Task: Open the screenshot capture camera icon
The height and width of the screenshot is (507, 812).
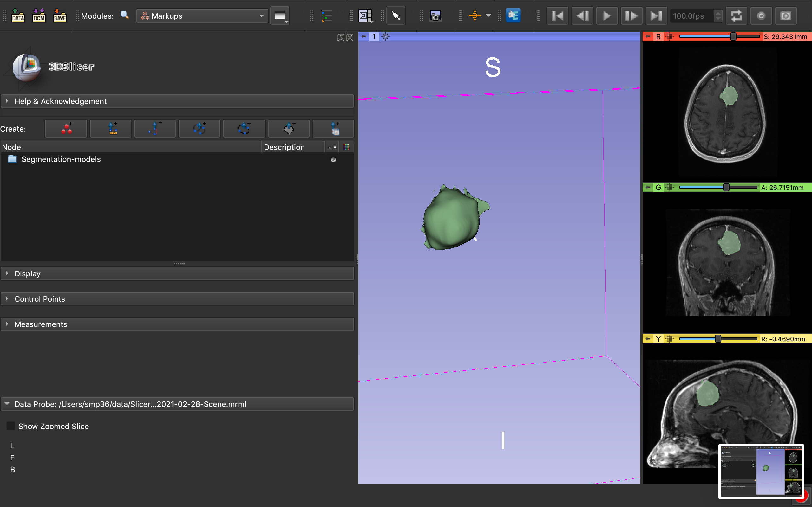Action: click(x=435, y=16)
